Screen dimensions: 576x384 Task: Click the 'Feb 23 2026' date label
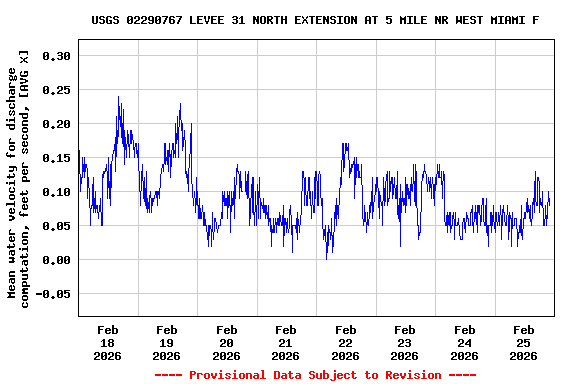click(x=404, y=343)
